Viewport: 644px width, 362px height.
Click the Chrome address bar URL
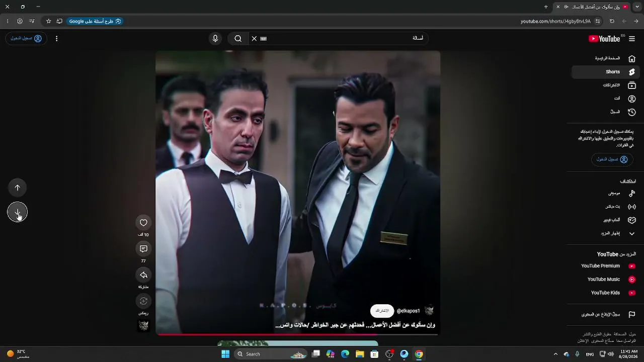pyautogui.click(x=555, y=21)
